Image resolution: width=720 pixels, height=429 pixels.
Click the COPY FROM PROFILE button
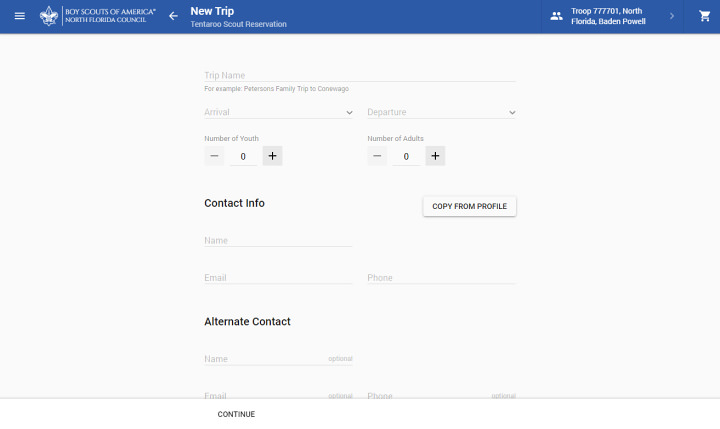pos(469,207)
